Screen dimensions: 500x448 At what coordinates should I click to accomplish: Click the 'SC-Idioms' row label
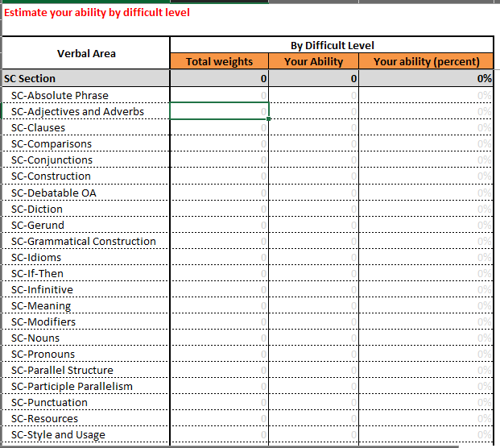pos(86,257)
